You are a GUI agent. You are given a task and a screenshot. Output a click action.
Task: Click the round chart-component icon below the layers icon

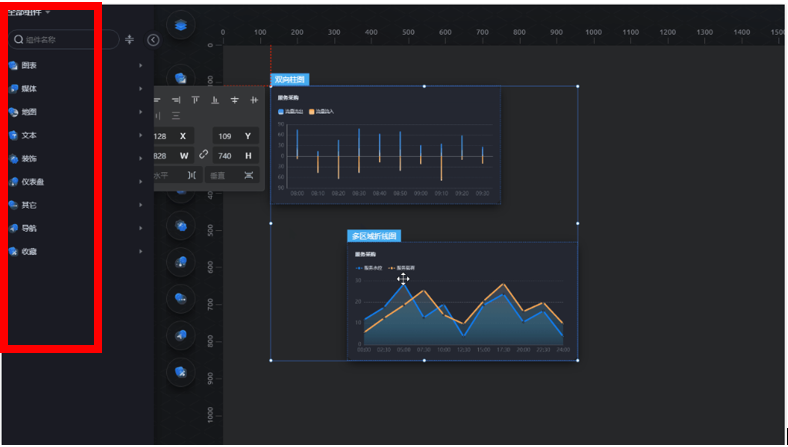tap(181, 78)
